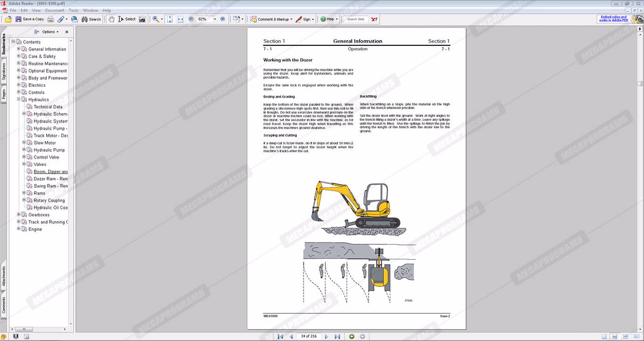644x341 pixels.
Task: Open the paperclip icon dropdown arrow
Action: pos(66,19)
